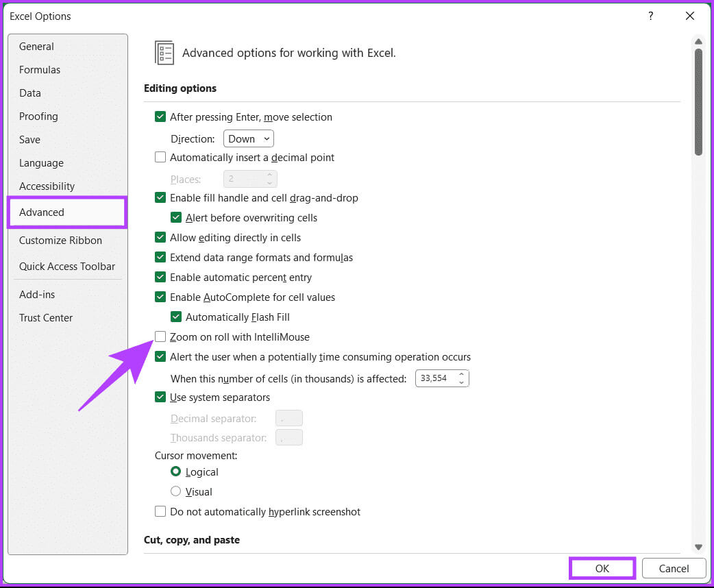Screen dimensions: 714x588
Task: Click the Editing options heading
Action: coord(180,88)
